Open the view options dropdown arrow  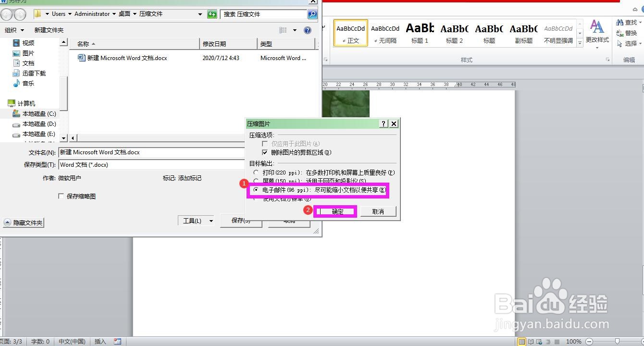click(295, 30)
